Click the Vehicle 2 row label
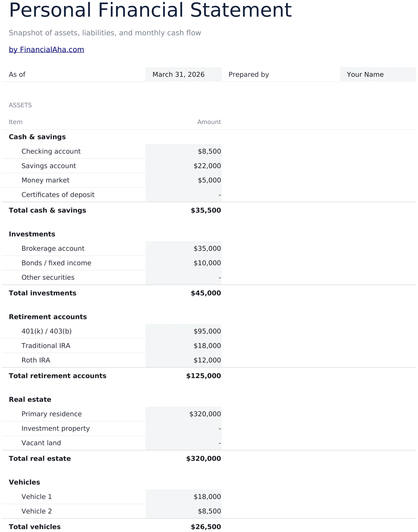Screen dimensions: 418x532 click(x=37, y=511)
